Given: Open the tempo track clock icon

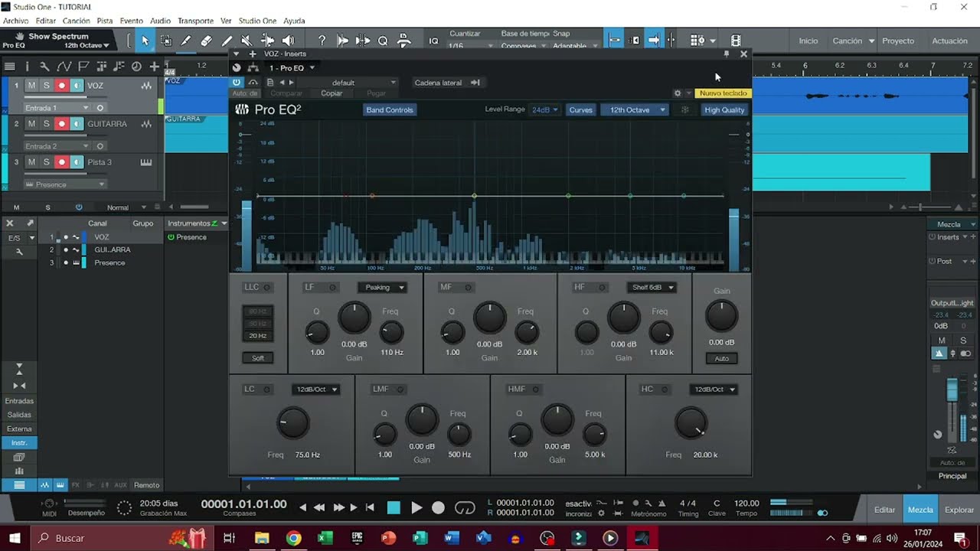Looking at the screenshot, I should click(x=136, y=67).
